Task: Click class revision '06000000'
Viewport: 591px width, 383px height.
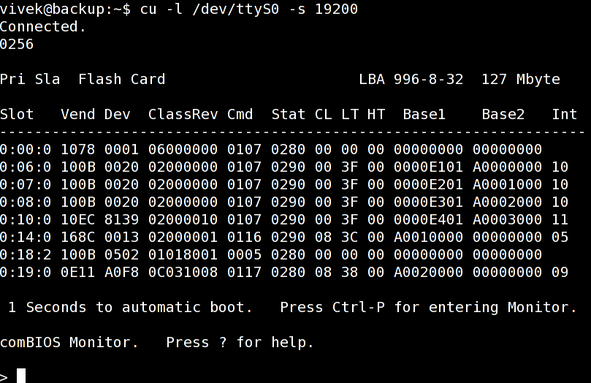Action: (x=183, y=150)
